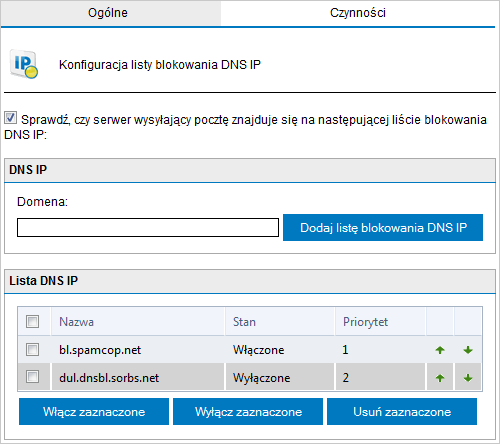The height and width of the screenshot is (444, 500).
Task: Move dul.dnsbl.sorbs.net up in priority
Action: point(440,378)
